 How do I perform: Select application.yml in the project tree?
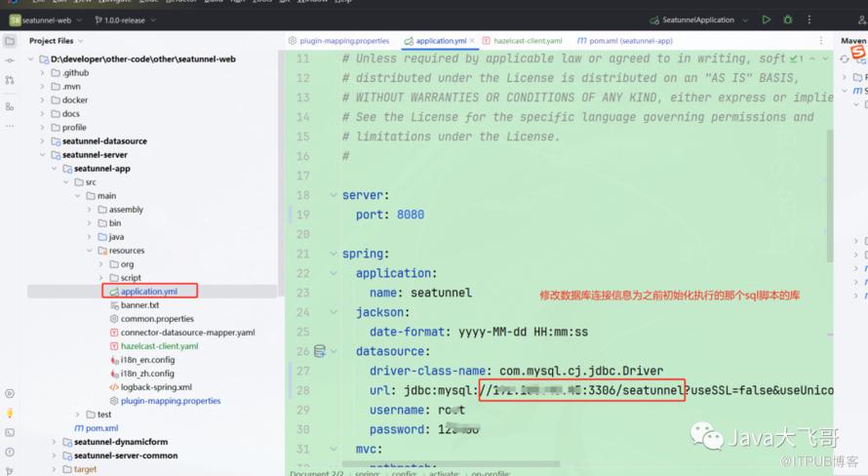(x=148, y=292)
